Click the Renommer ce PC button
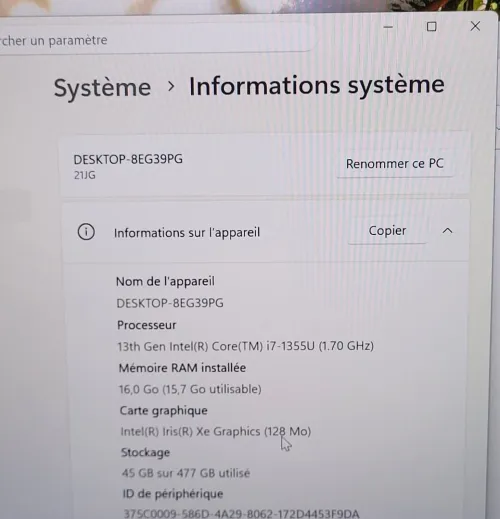500x519 pixels. point(395,164)
